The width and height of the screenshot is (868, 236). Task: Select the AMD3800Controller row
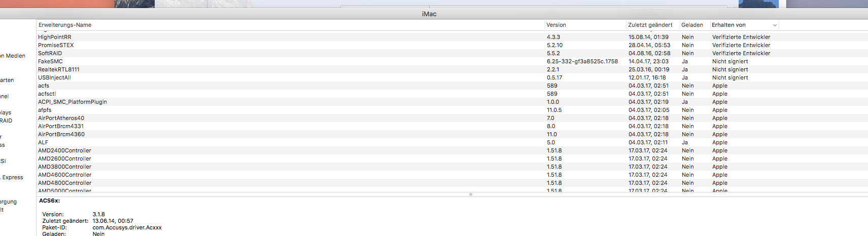452,167
